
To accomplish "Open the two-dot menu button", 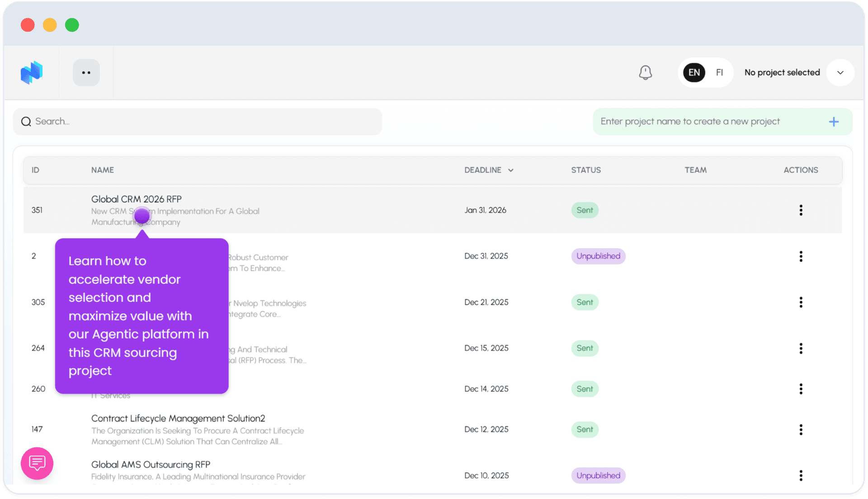I will coord(86,72).
